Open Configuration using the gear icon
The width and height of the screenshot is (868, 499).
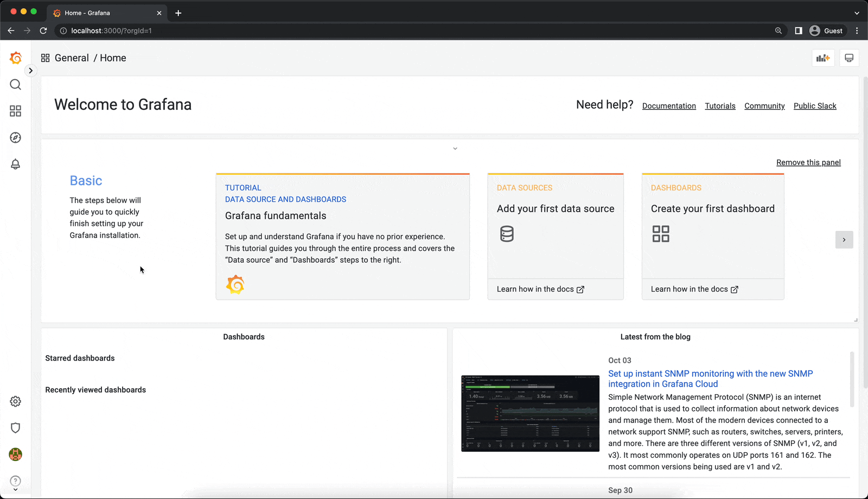coord(15,401)
